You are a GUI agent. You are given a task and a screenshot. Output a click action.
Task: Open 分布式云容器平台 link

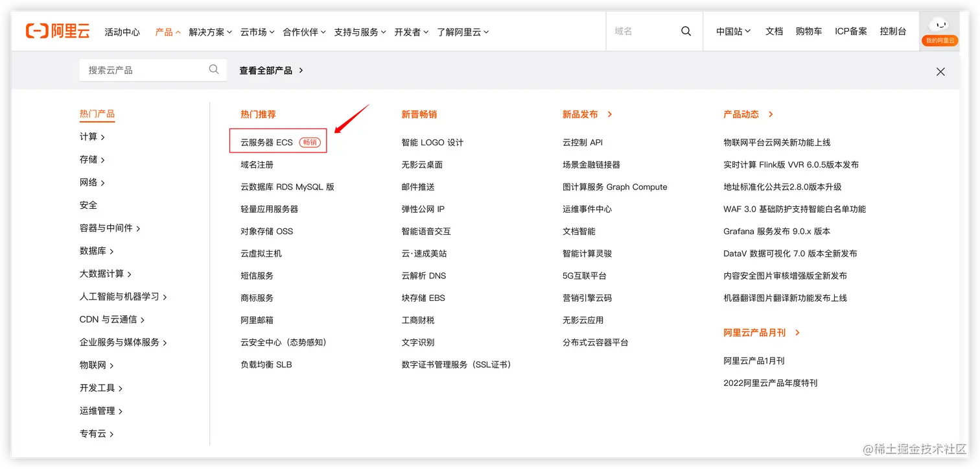pyautogui.click(x=596, y=342)
